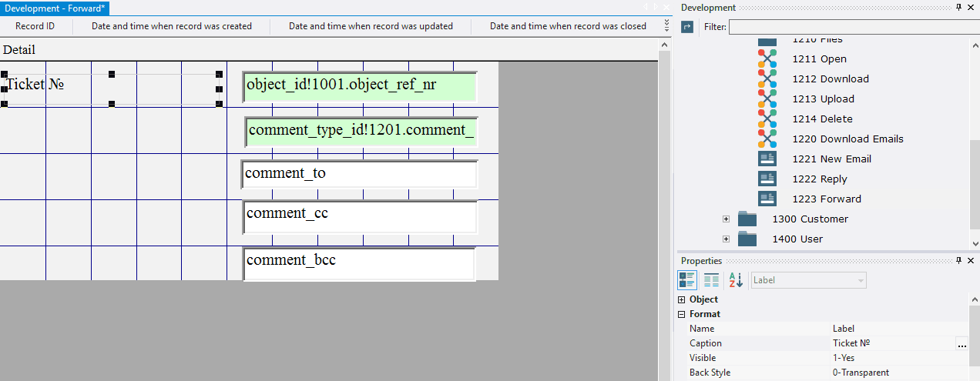Click the arrow icon beside the Filter field
Image resolution: width=980 pixels, height=381 pixels.
[687, 27]
